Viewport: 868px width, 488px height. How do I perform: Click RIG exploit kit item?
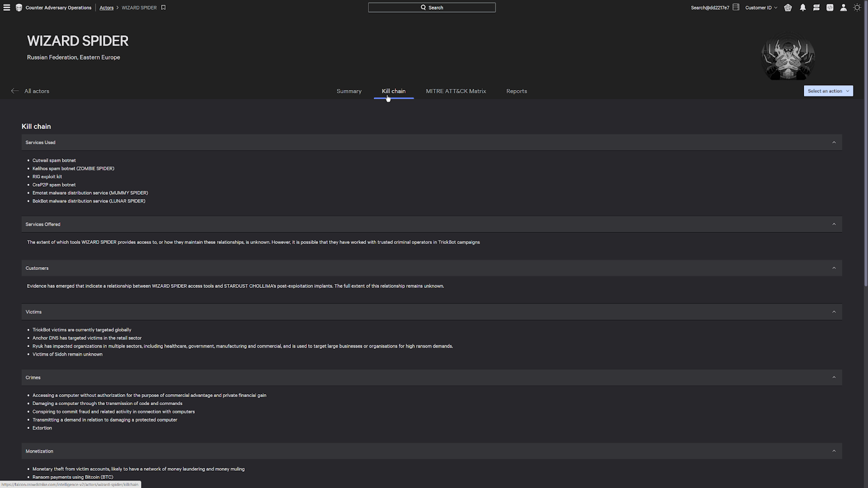[47, 177]
